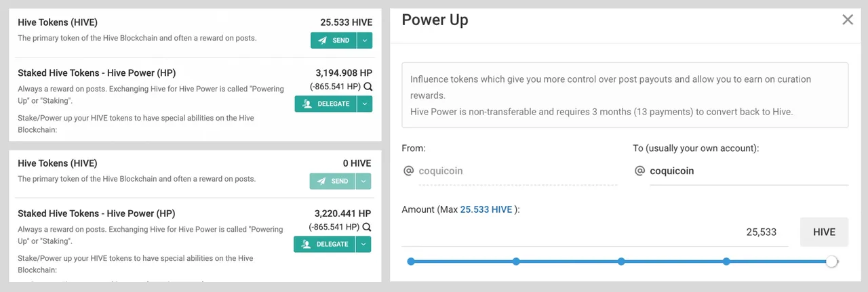Click (-865.541 HP) text under 3,194.908 HP
The width and height of the screenshot is (868, 292).
[x=335, y=87]
